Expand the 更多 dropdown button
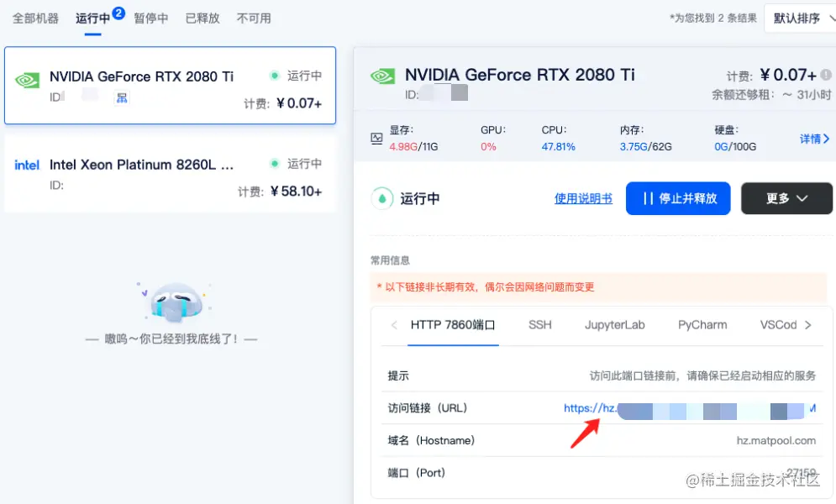The image size is (836, 504). [x=786, y=199]
